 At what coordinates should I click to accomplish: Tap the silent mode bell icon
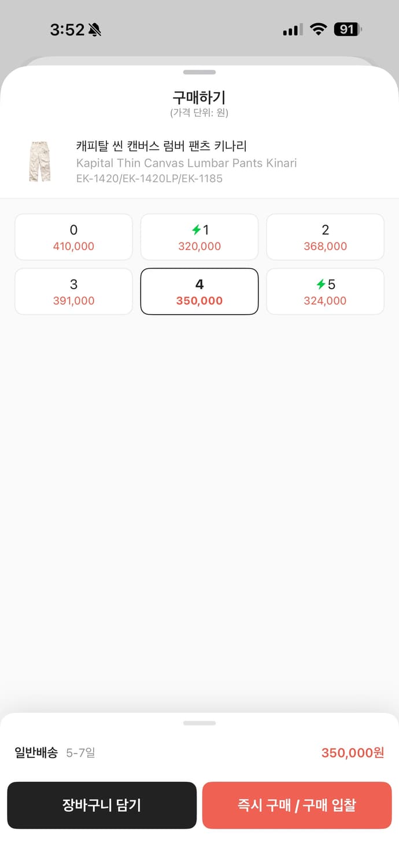(x=95, y=30)
